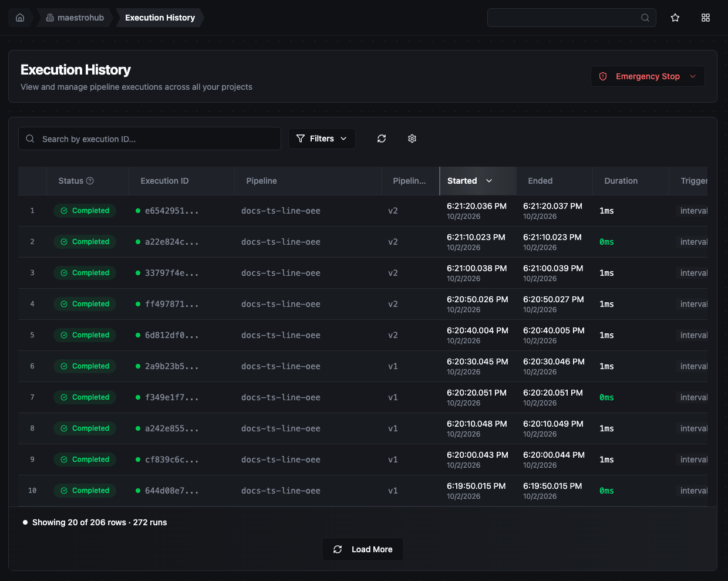728x581 pixels.
Task: Click the Showing 20 of 206 rows status
Action: click(99, 522)
